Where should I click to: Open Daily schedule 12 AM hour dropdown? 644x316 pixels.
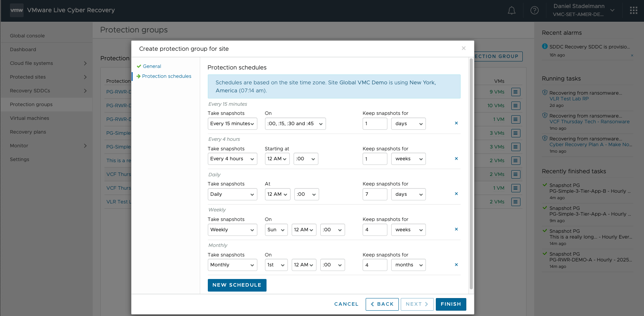pos(277,194)
